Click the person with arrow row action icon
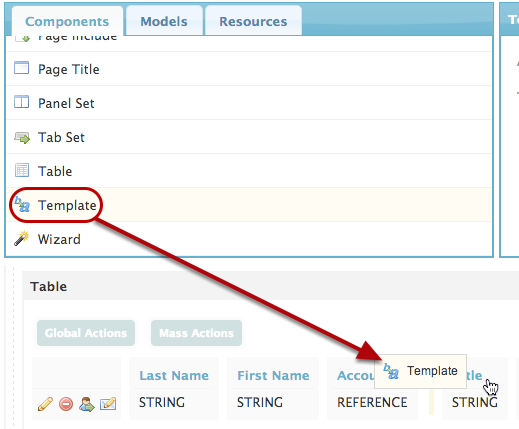The image size is (519, 429). coord(87,404)
